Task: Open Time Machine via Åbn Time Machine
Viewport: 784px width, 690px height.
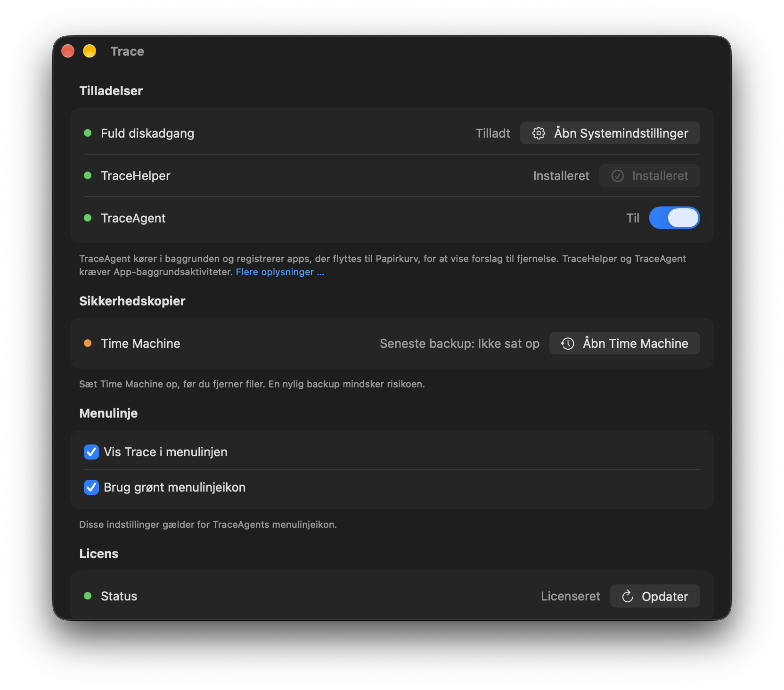Action: (x=624, y=343)
